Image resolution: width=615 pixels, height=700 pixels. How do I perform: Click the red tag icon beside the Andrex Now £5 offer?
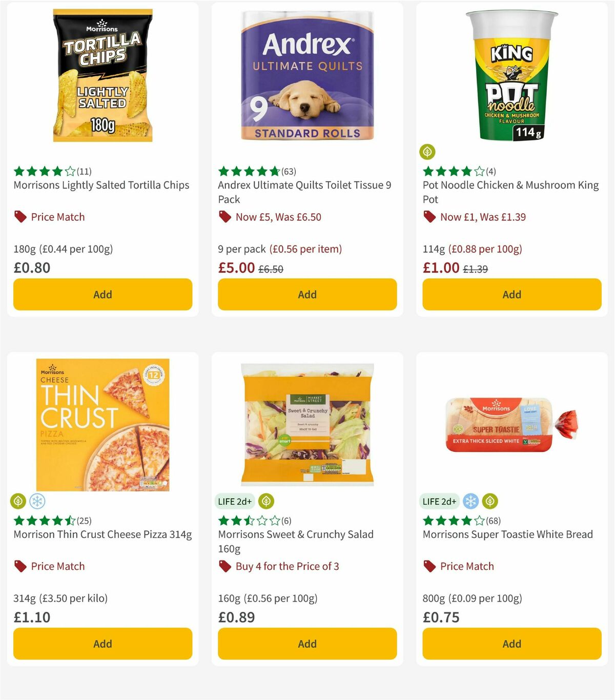tap(224, 217)
